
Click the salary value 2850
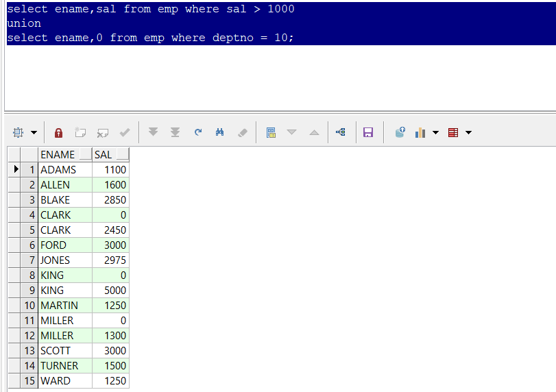pos(110,200)
